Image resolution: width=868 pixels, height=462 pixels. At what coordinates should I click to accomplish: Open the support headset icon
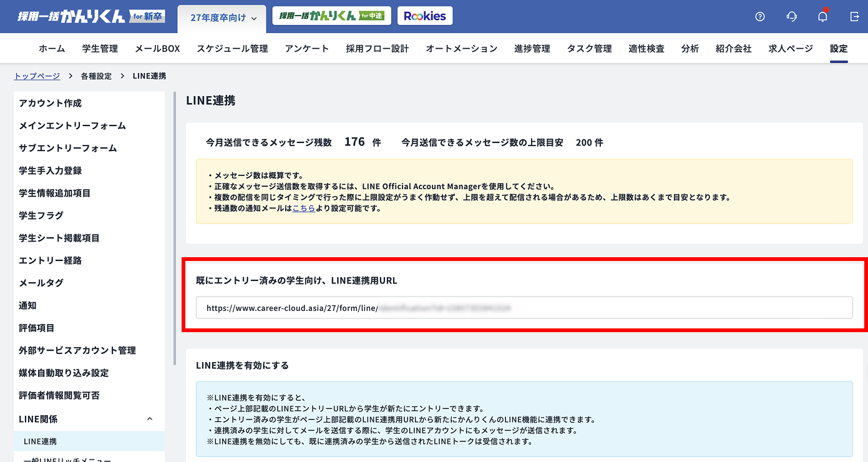791,17
